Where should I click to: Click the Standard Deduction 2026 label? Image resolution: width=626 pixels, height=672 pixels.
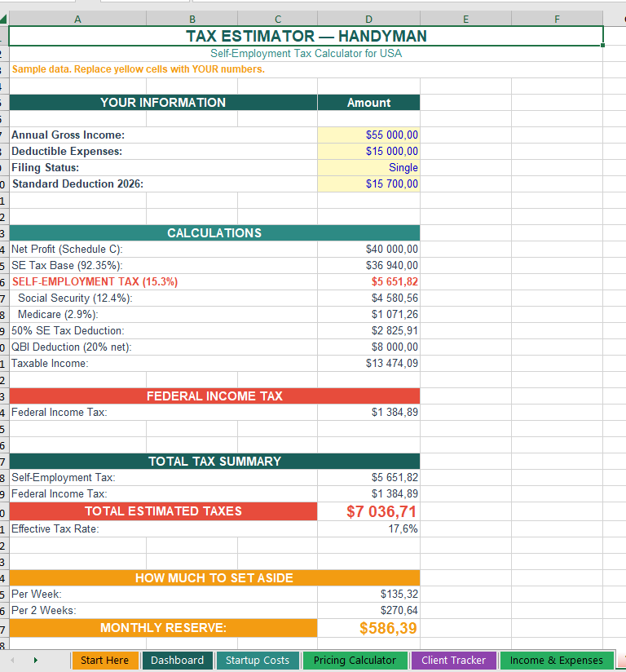[x=77, y=183]
